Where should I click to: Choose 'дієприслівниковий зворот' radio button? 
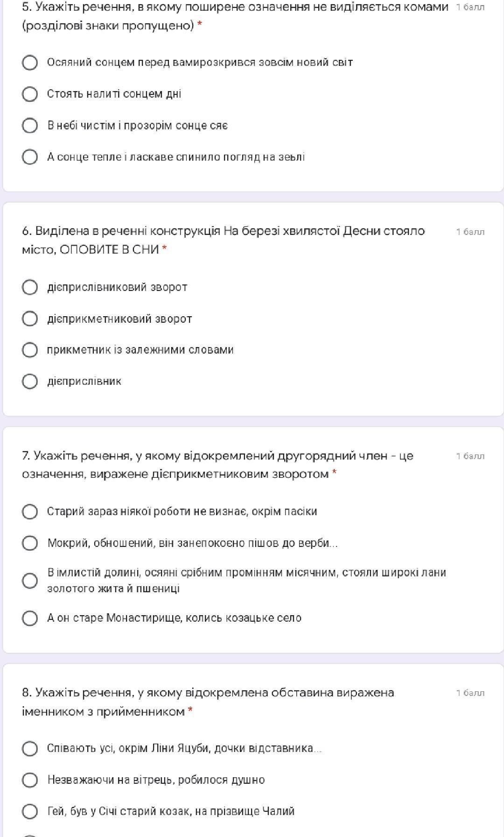click(x=30, y=287)
